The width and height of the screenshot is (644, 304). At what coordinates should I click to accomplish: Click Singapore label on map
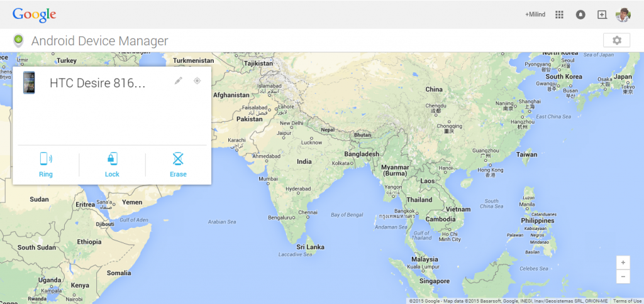[435, 281]
